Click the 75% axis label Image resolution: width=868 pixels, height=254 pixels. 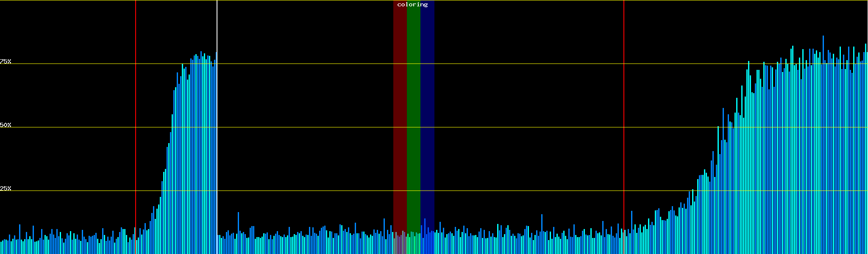coord(6,61)
